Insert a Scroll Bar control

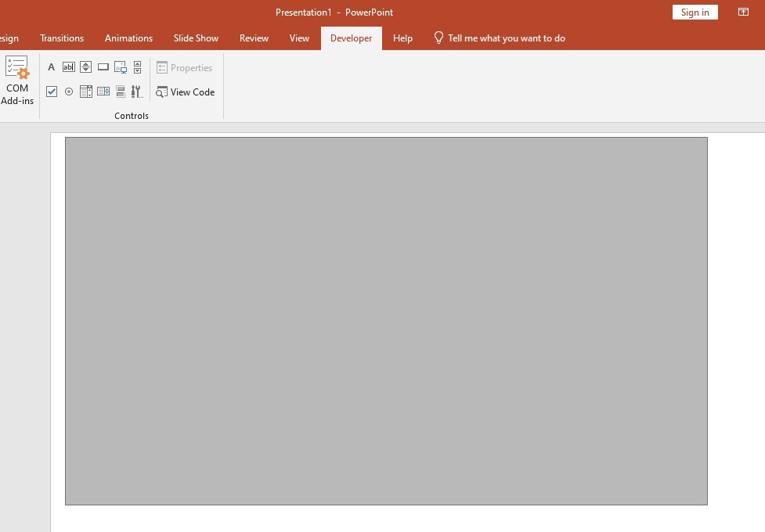137,67
